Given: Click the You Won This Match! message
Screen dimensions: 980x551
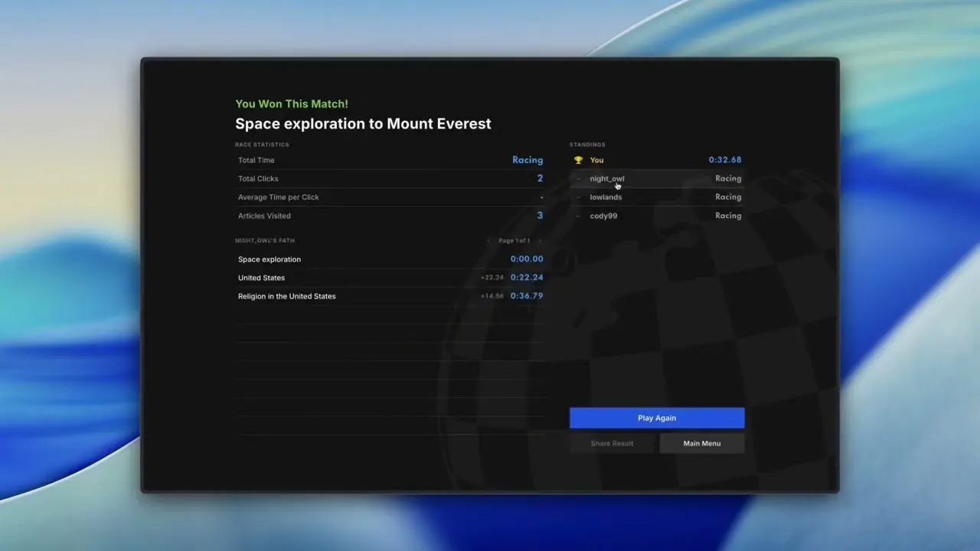Looking at the screenshot, I should pyautogui.click(x=292, y=104).
